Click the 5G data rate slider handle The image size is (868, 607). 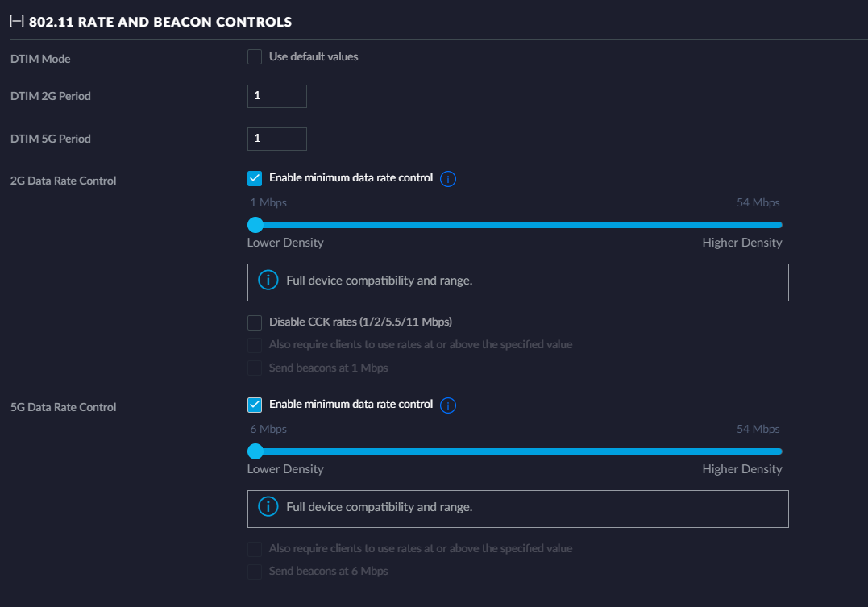tap(255, 451)
